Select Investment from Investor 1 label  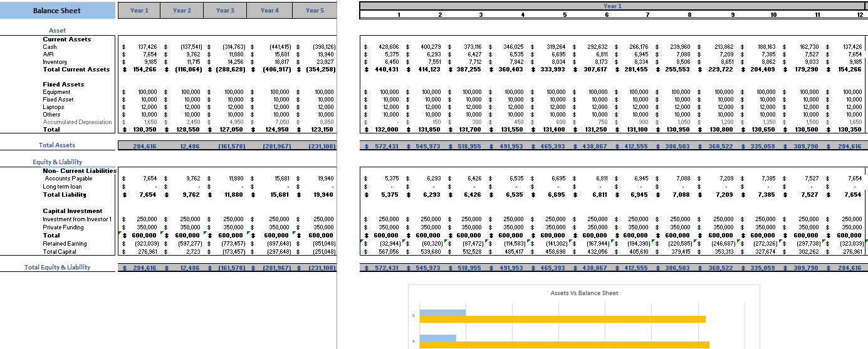(x=77, y=219)
